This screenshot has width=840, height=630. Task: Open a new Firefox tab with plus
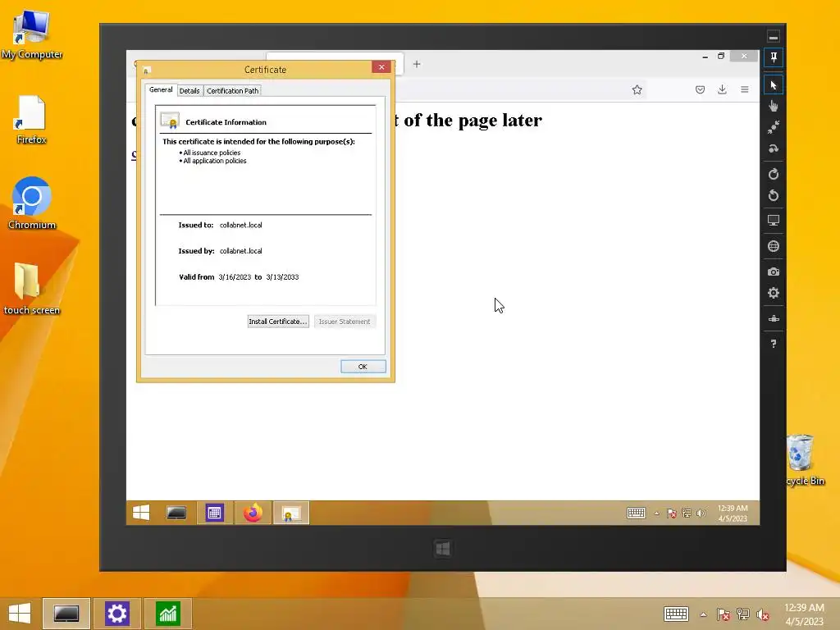point(417,64)
